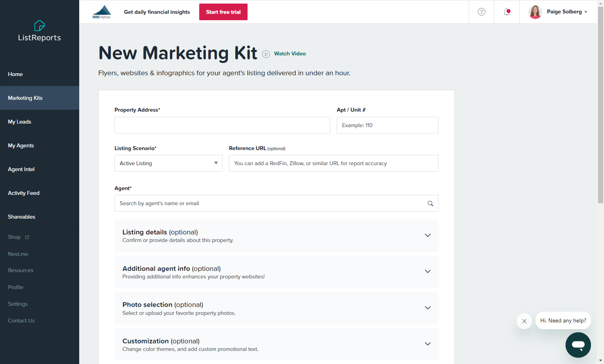This screenshot has width=604, height=364.
Task: Click Paige Solberg's profile avatar
Action: (535, 12)
